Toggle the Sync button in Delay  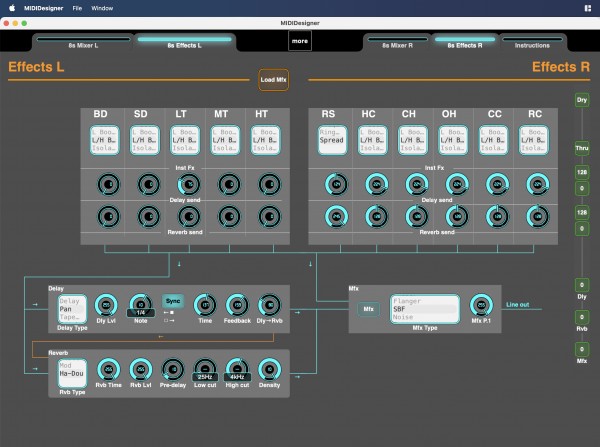tap(173, 301)
